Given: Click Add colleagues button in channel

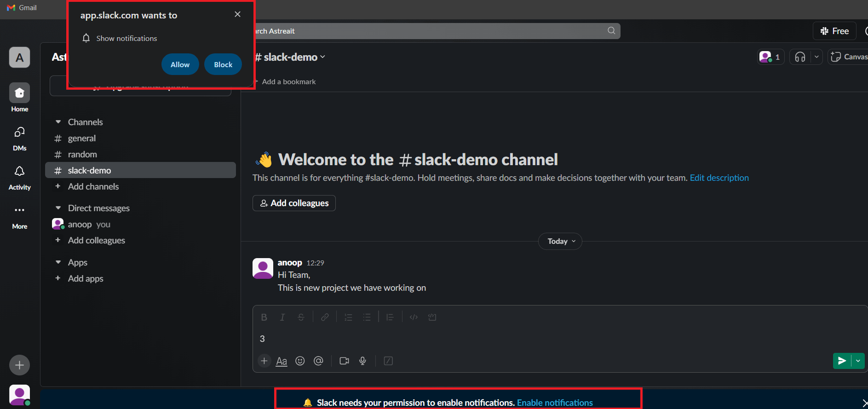Looking at the screenshot, I should (294, 203).
